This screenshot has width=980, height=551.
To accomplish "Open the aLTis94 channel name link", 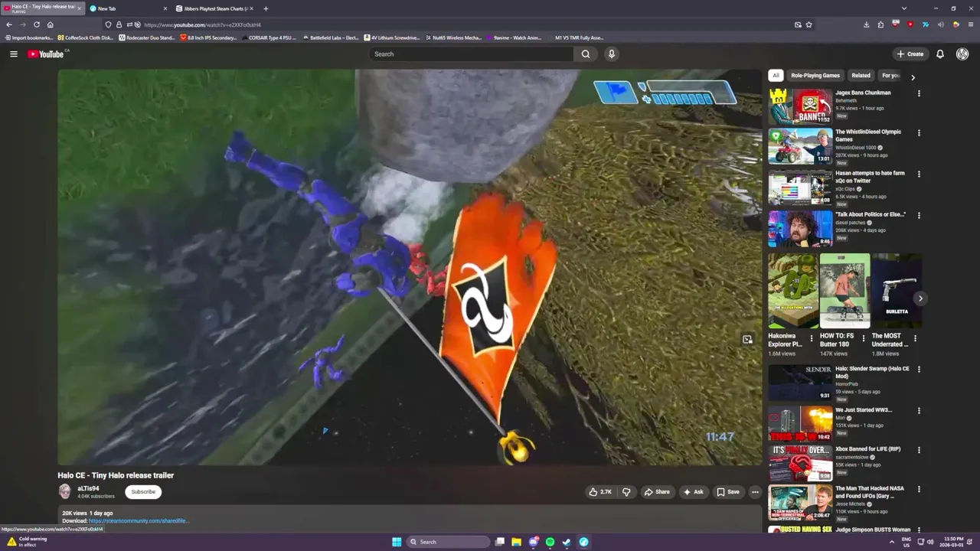I will pos(88,488).
